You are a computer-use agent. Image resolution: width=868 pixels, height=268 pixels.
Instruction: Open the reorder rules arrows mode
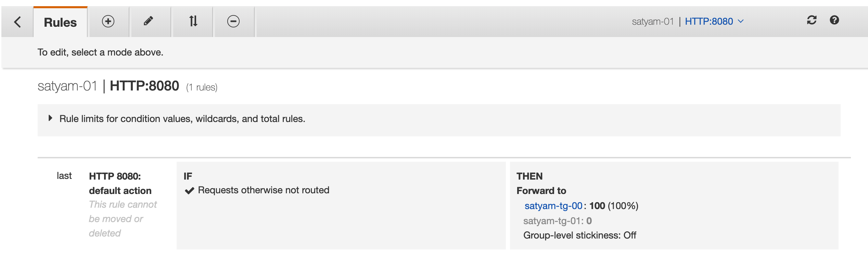click(x=193, y=21)
